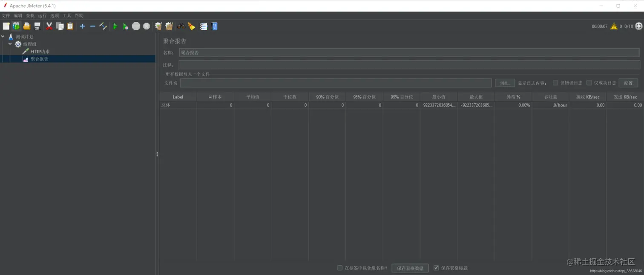Enable the 仅错误日志 checkbox
The height and width of the screenshot is (275, 644).
pos(555,83)
